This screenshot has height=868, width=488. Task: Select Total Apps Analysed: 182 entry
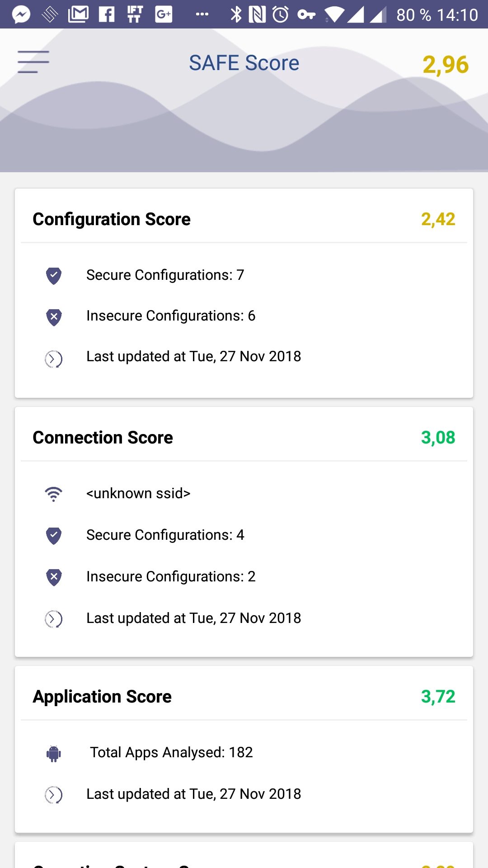[x=171, y=752]
